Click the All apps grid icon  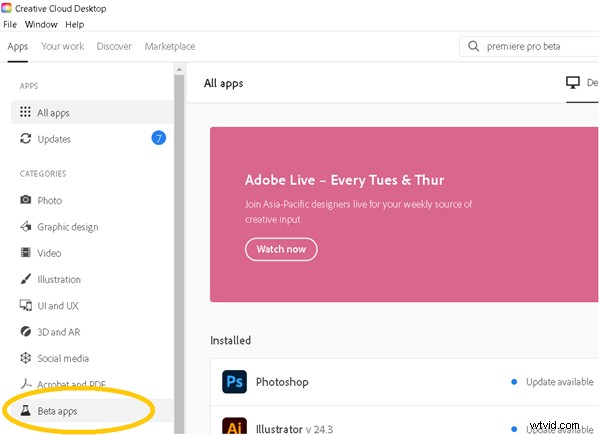(25, 112)
